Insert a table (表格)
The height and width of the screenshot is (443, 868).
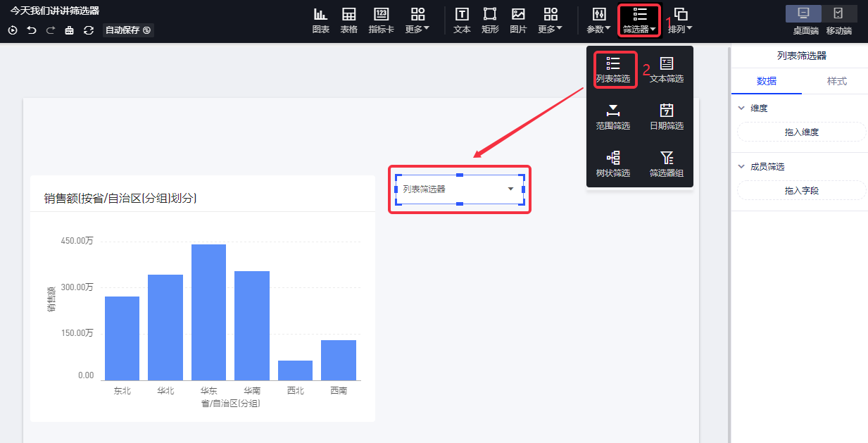click(x=348, y=20)
